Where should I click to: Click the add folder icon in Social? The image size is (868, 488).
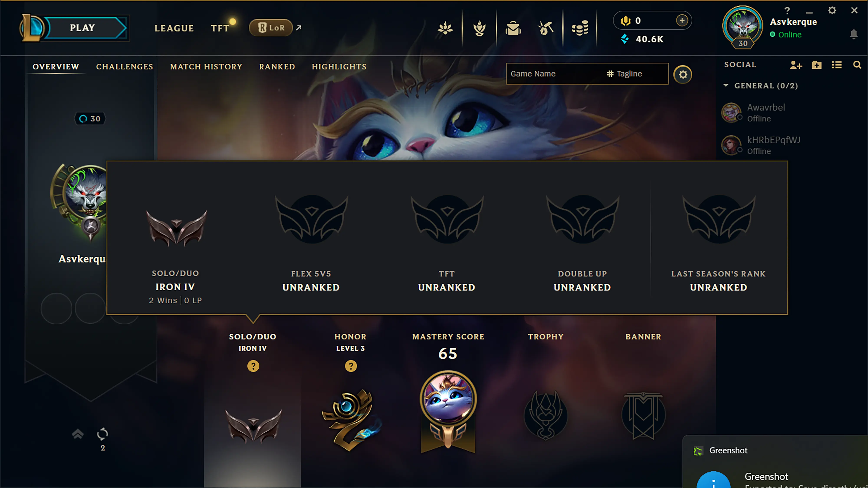click(816, 65)
